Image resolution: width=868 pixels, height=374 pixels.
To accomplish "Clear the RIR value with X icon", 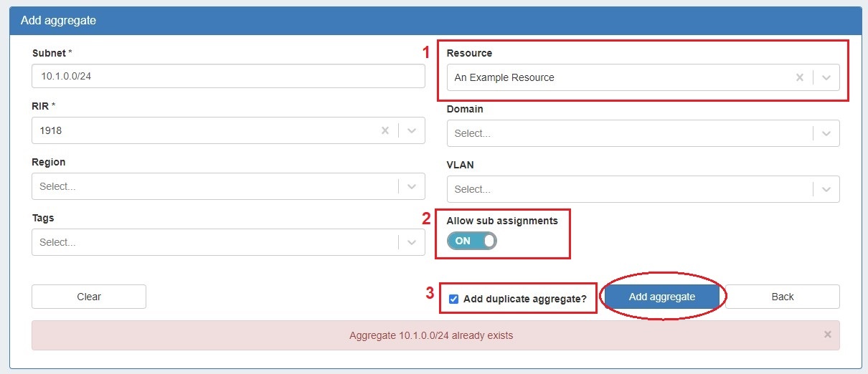I will (385, 130).
